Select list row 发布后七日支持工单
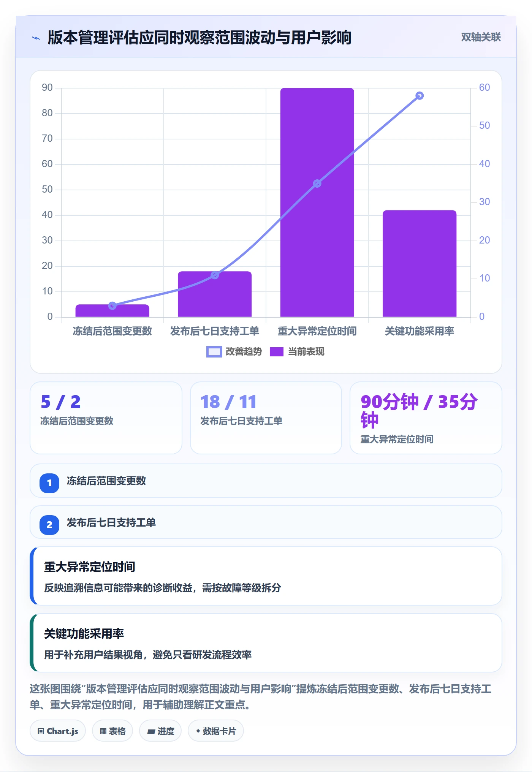Image resolution: width=532 pixels, height=772 pixels. click(x=266, y=522)
